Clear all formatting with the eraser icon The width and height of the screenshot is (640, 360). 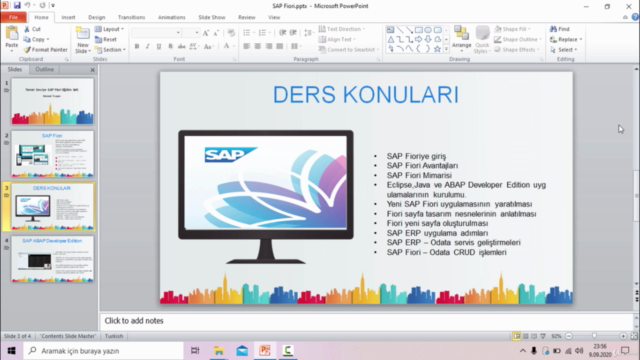231,33
